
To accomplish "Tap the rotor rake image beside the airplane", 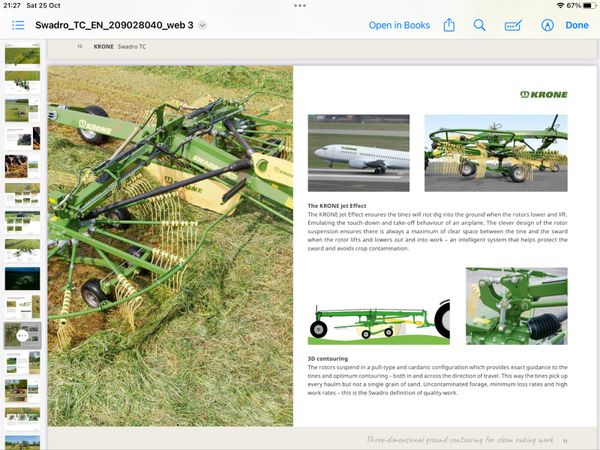I will coord(496,153).
